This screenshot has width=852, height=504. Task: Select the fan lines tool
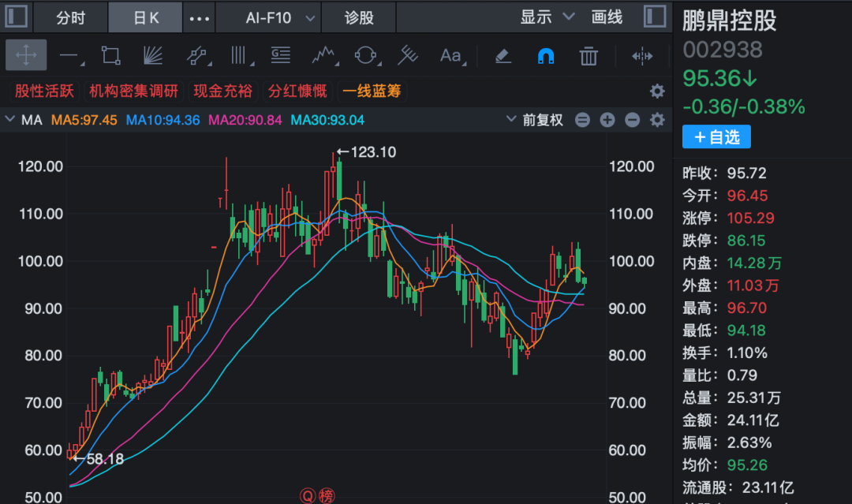coord(153,55)
